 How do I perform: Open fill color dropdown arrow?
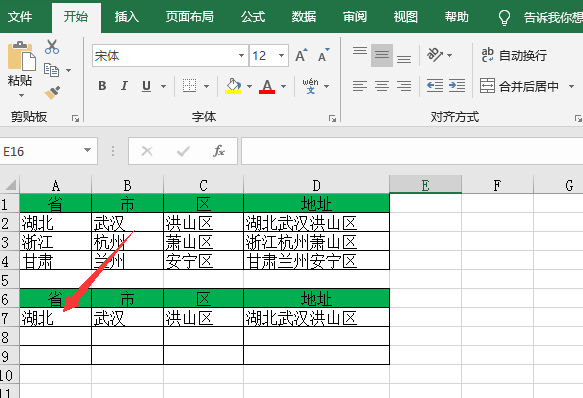point(249,86)
